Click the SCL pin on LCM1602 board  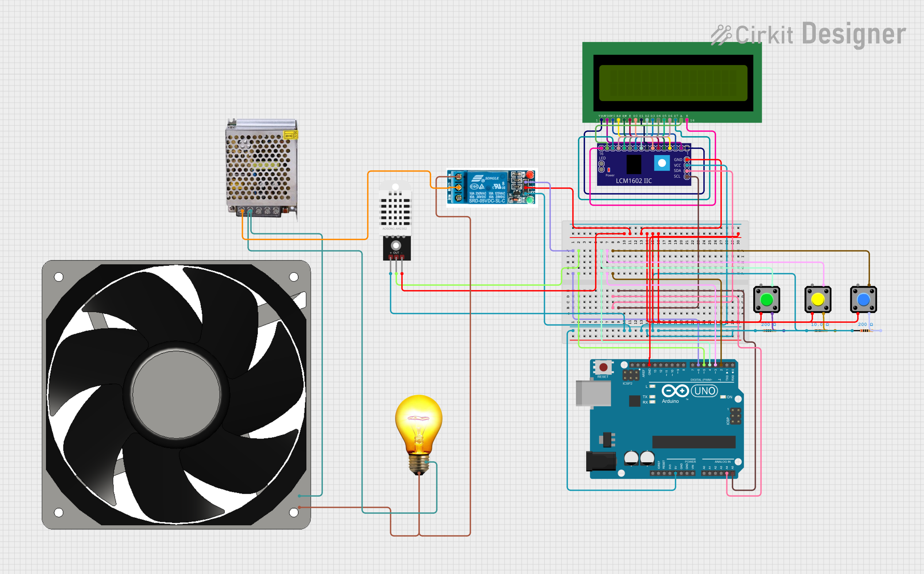687,177
